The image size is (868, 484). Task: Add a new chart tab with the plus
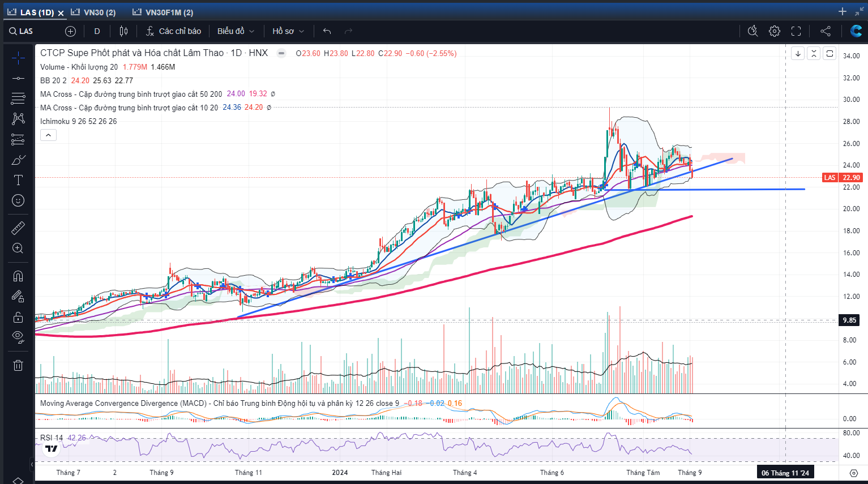tap(843, 11)
